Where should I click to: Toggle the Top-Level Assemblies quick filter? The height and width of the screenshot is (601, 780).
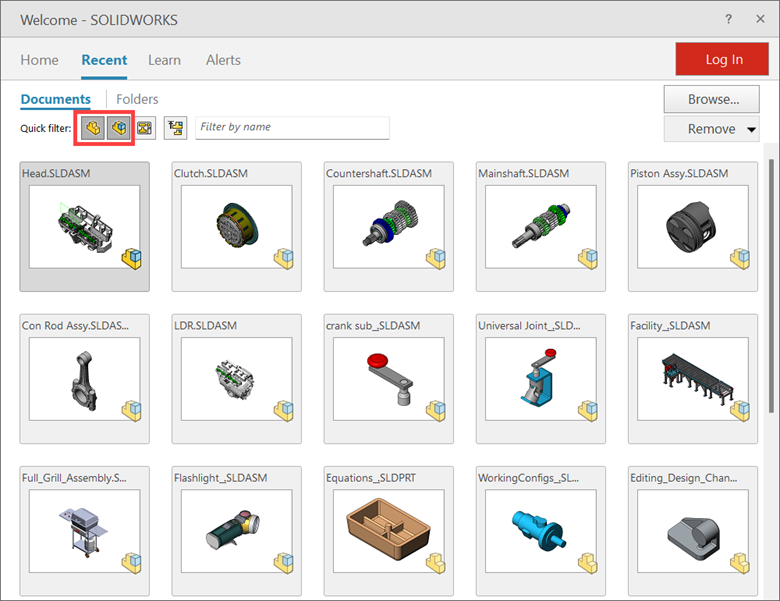(x=176, y=128)
